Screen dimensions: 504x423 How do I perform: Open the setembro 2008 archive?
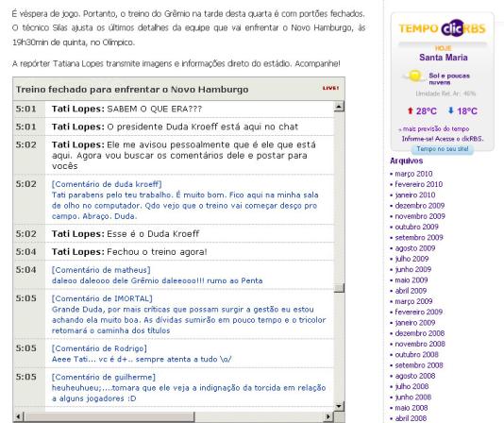pyautogui.click(x=419, y=365)
